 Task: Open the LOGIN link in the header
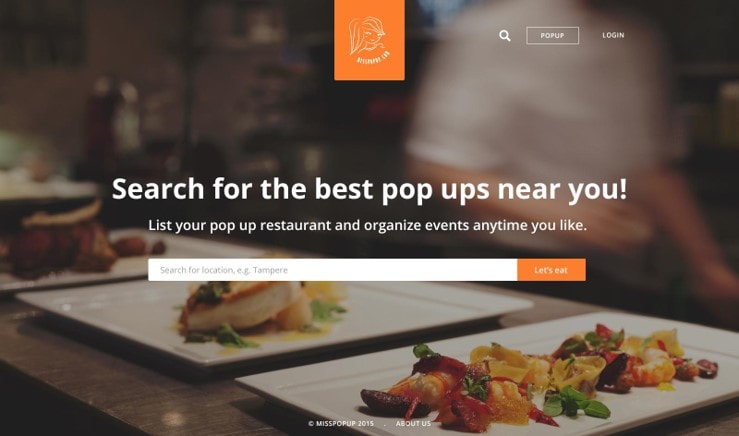[x=613, y=35]
